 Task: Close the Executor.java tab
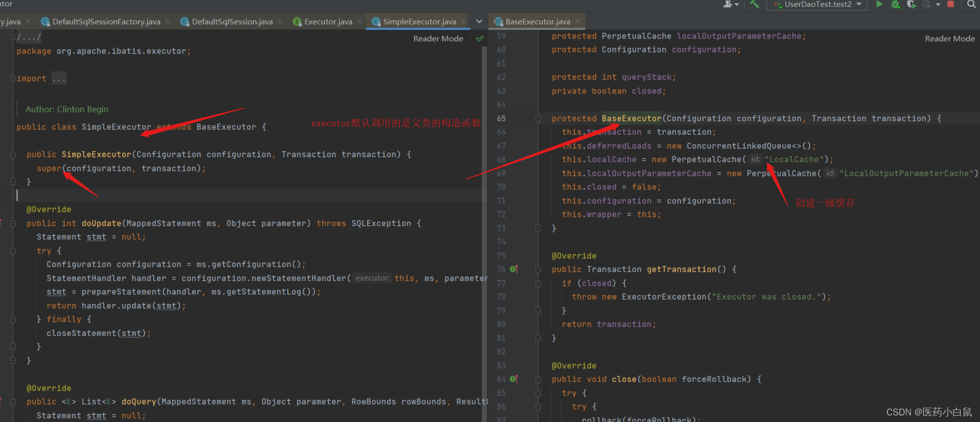[x=359, y=21]
